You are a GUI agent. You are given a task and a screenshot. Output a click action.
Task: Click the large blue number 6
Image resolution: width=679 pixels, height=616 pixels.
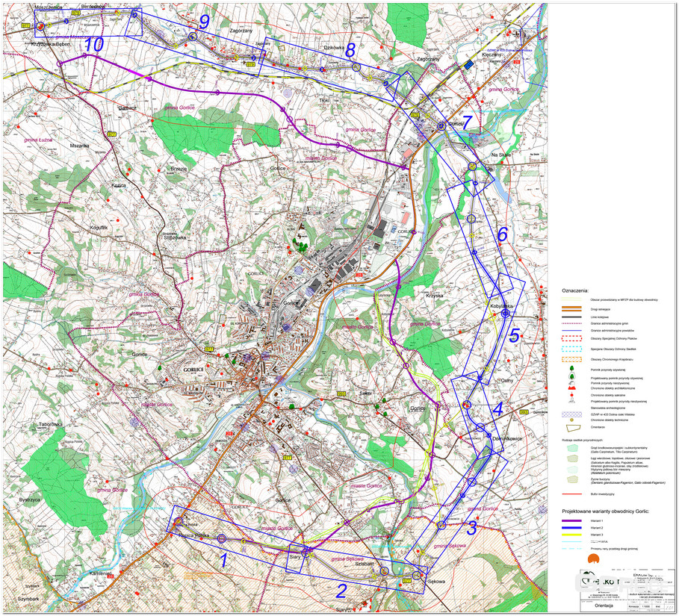502,234
